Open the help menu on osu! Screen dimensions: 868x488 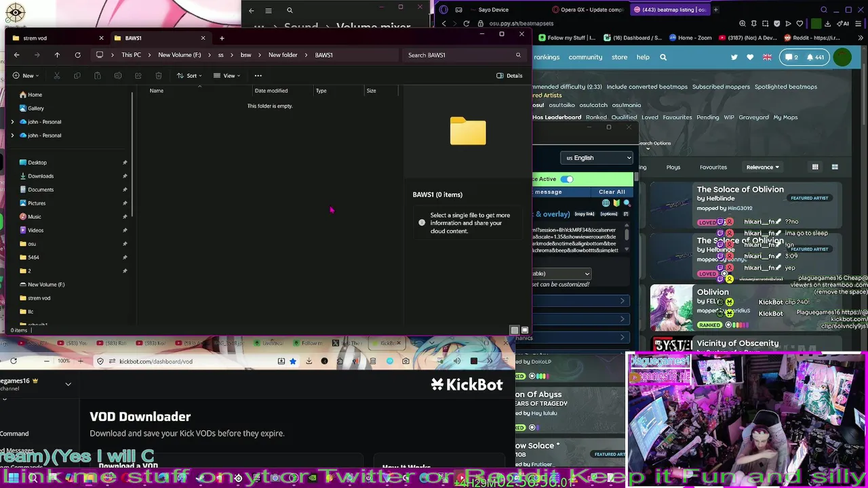[643, 57]
